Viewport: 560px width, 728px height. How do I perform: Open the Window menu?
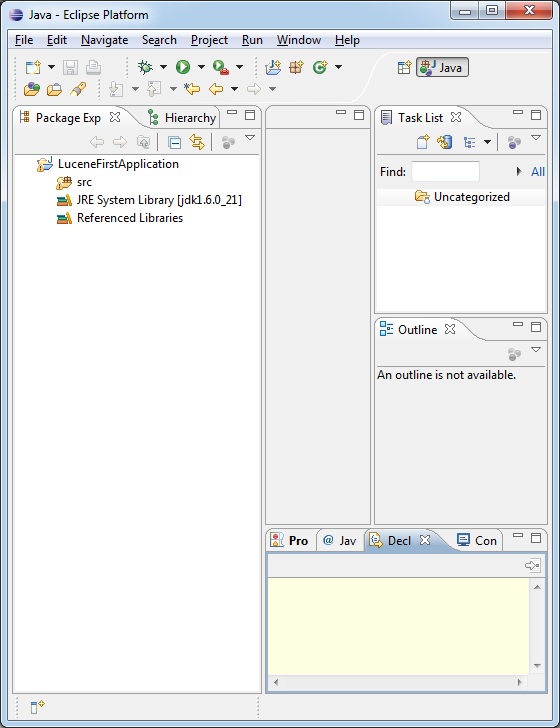[x=299, y=40]
